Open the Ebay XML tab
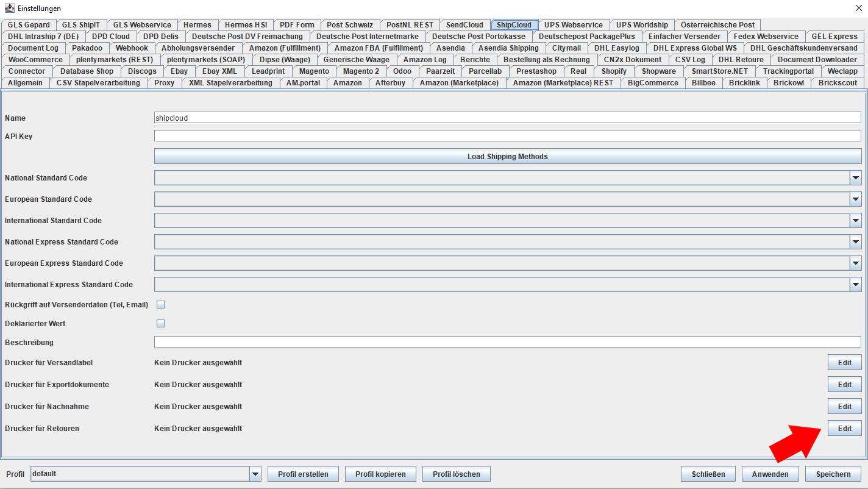 point(219,71)
